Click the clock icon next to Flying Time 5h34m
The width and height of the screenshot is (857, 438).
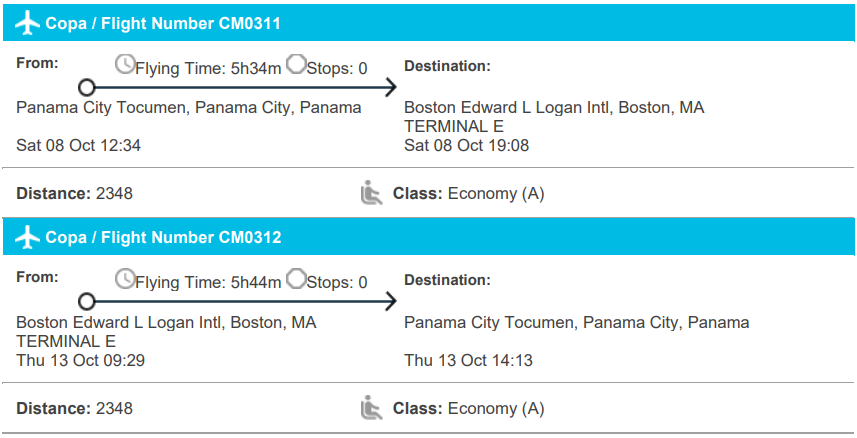[x=125, y=65]
